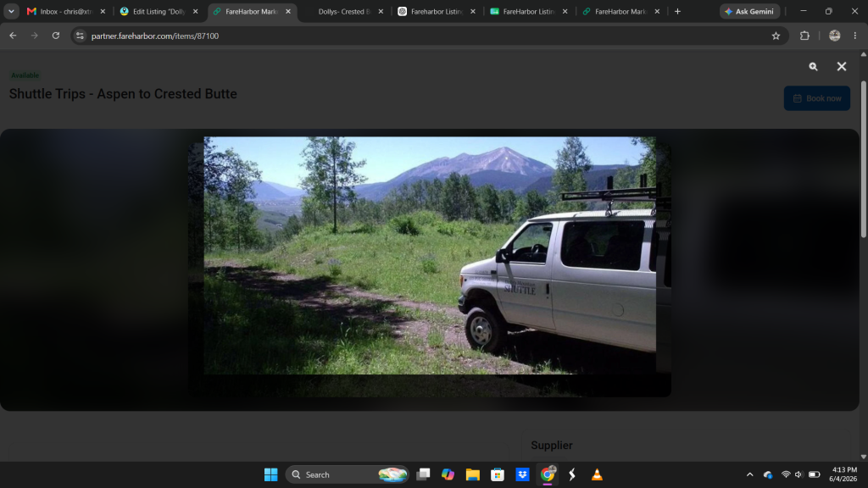Click the Shuttle Trips - Aspen to Crested Butte title
The width and height of the screenshot is (868, 488).
pos(123,94)
